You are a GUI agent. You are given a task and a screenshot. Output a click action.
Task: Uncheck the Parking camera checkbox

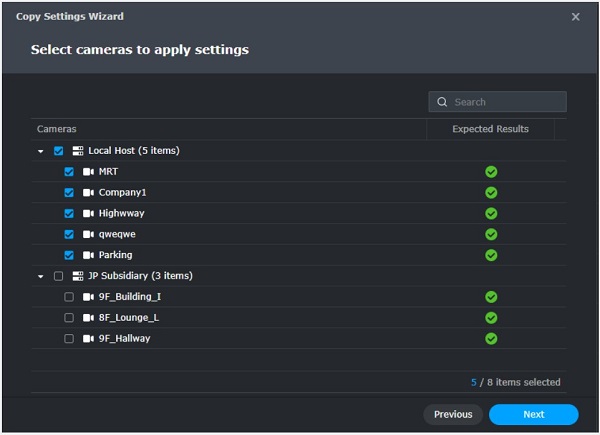(69, 255)
